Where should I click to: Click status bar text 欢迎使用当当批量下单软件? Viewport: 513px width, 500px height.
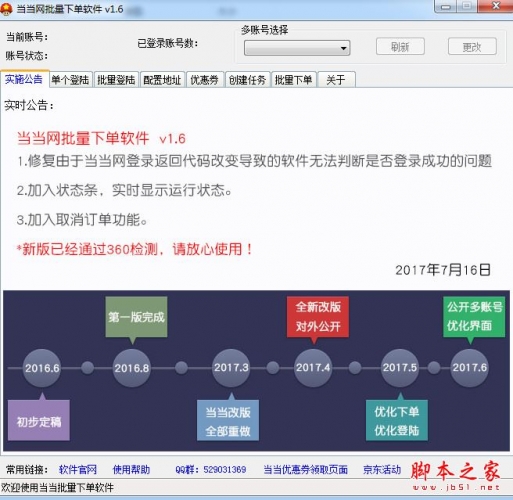pyautogui.click(x=57, y=488)
